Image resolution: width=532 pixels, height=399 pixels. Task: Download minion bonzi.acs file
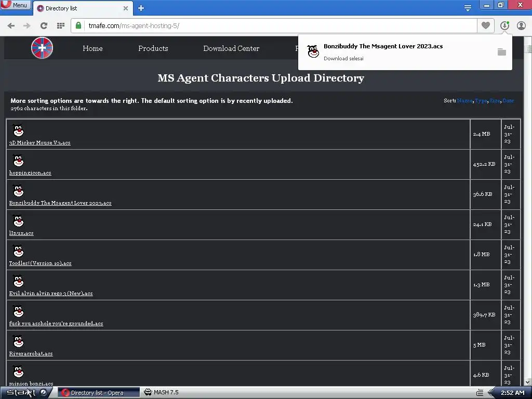click(31, 384)
